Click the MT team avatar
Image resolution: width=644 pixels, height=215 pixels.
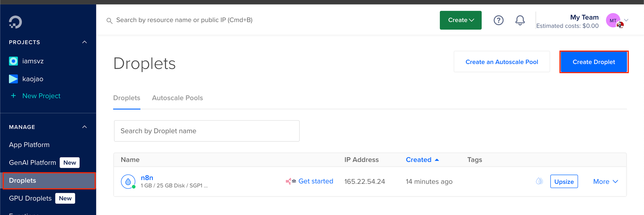[613, 21]
